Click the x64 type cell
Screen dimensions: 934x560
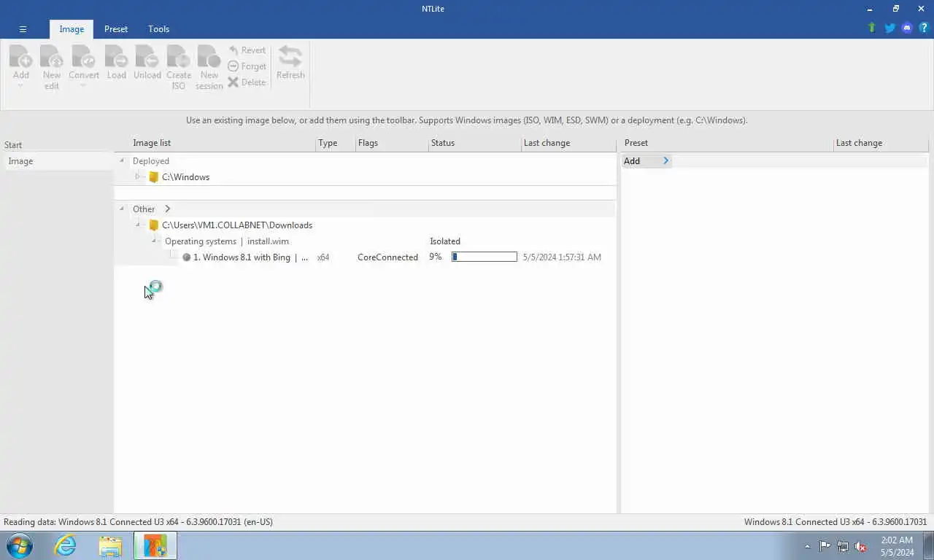[323, 257]
